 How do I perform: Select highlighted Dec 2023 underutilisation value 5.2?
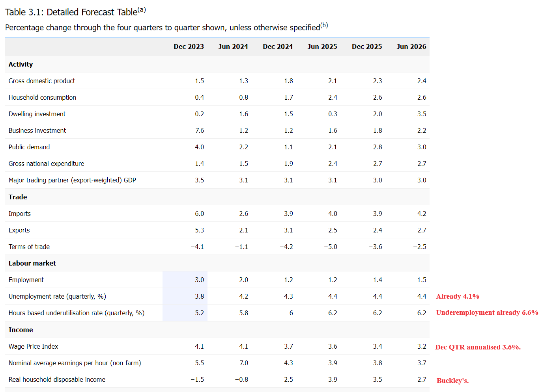(199, 313)
